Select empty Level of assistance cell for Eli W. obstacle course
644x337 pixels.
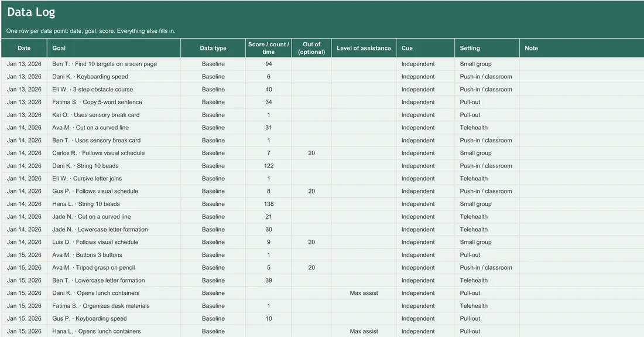tap(364, 89)
